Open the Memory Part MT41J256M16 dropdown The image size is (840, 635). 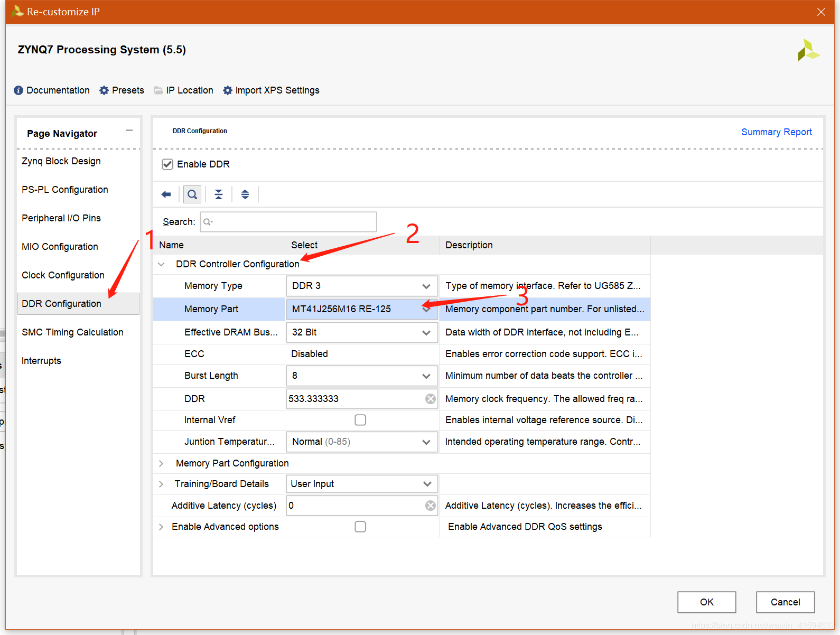362,309
